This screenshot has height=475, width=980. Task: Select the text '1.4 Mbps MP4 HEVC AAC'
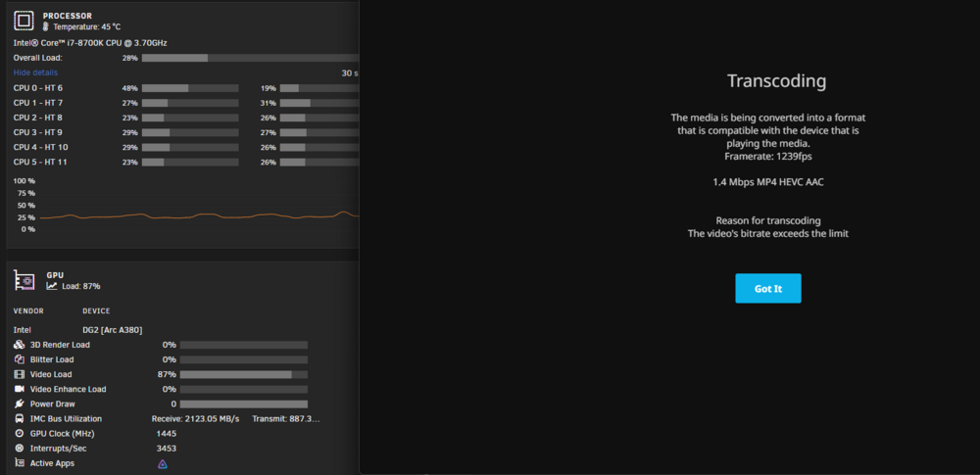point(768,182)
